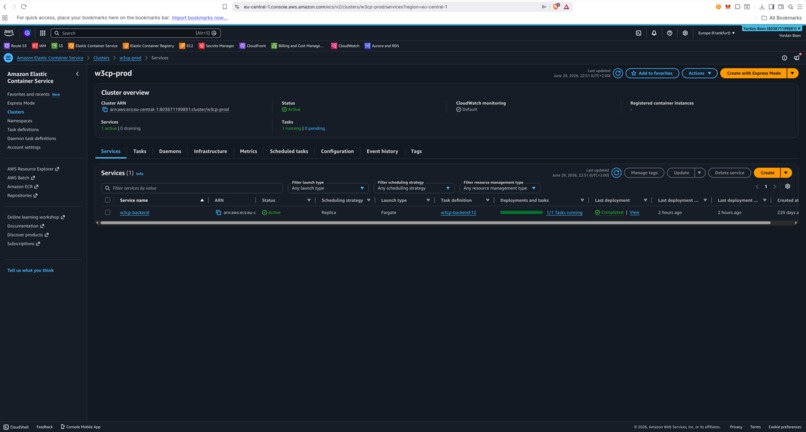Viewport: 806px width, 432px height.
Task: Open the 1/1 Tasks running link
Action: pos(564,212)
